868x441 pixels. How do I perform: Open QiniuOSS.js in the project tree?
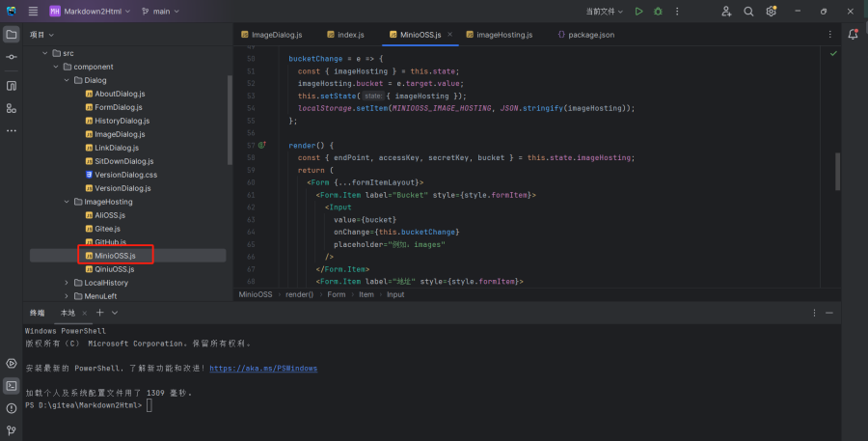pyautogui.click(x=114, y=269)
